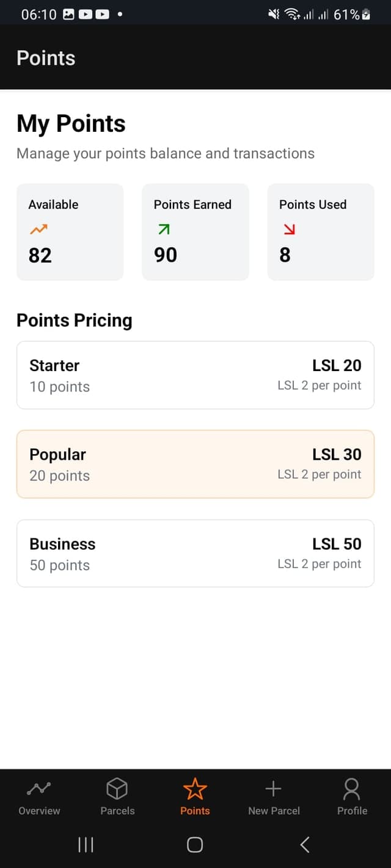Select the Popular 20 points plan
This screenshot has height=868, width=391.
(x=195, y=464)
